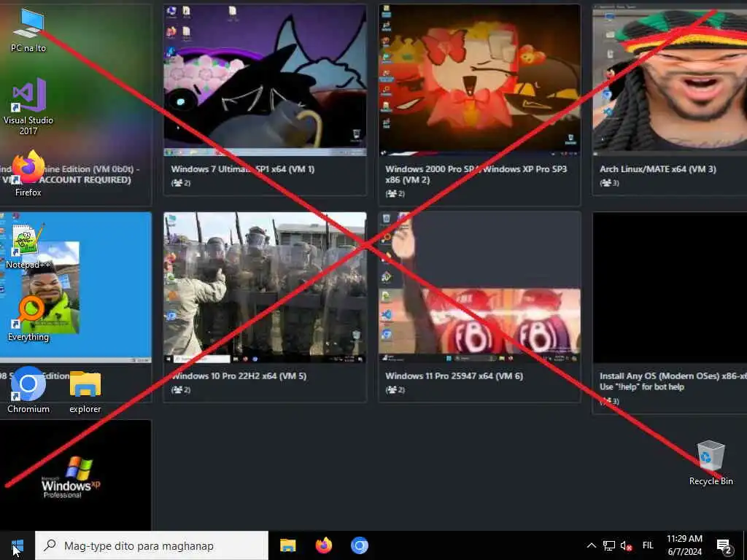Viewport: 747px width, 560px height.
Task: Open the Chromium desktop shortcut
Action: [28, 389]
